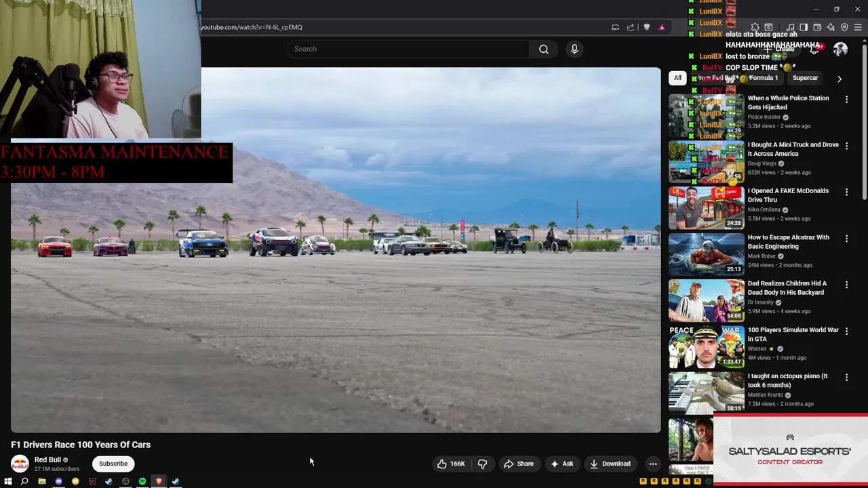Open the media control music-note icon
This screenshot has height=488, width=868.
click(x=790, y=27)
